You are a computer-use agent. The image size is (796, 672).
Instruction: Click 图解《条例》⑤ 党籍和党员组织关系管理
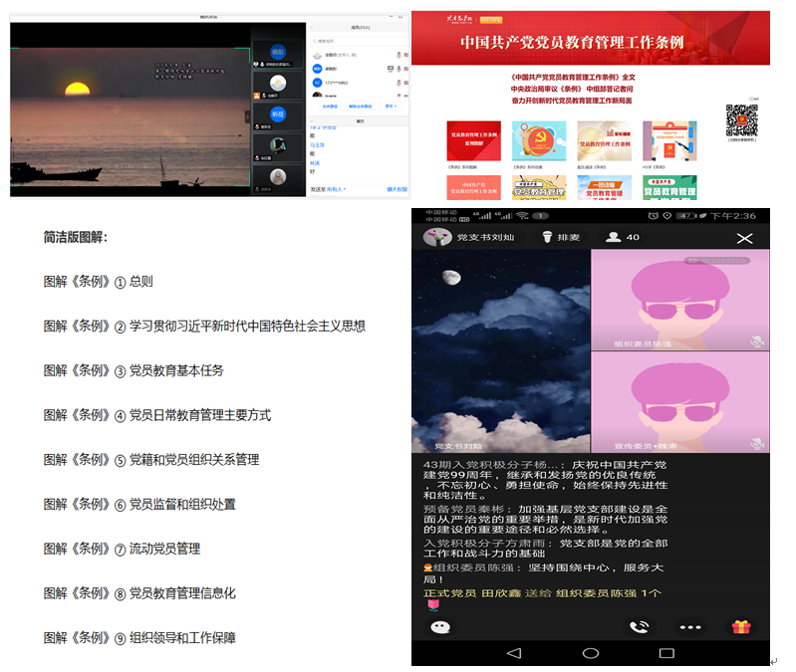point(151,460)
